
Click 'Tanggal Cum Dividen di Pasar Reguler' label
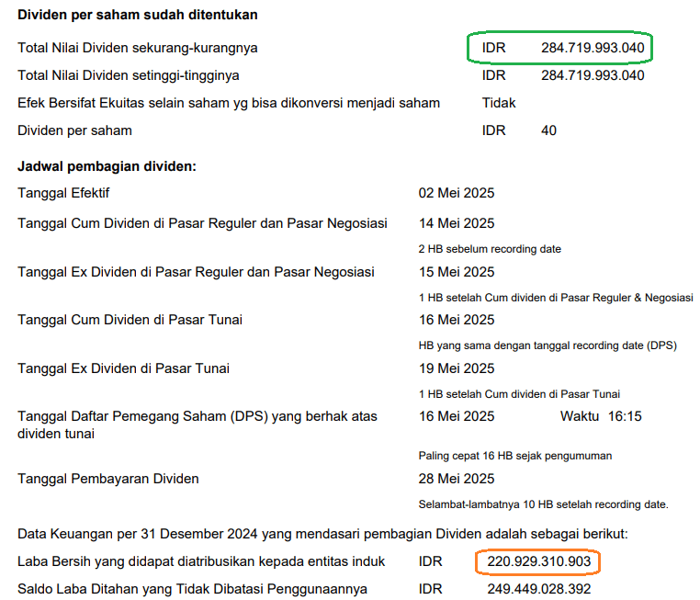pos(202,223)
